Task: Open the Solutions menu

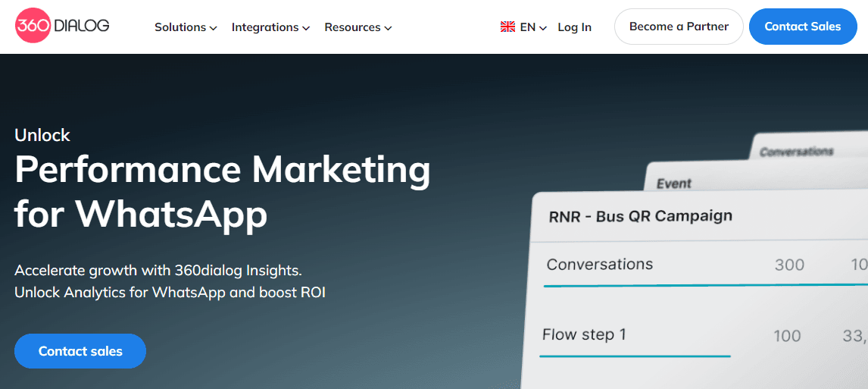Action: click(x=180, y=27)
